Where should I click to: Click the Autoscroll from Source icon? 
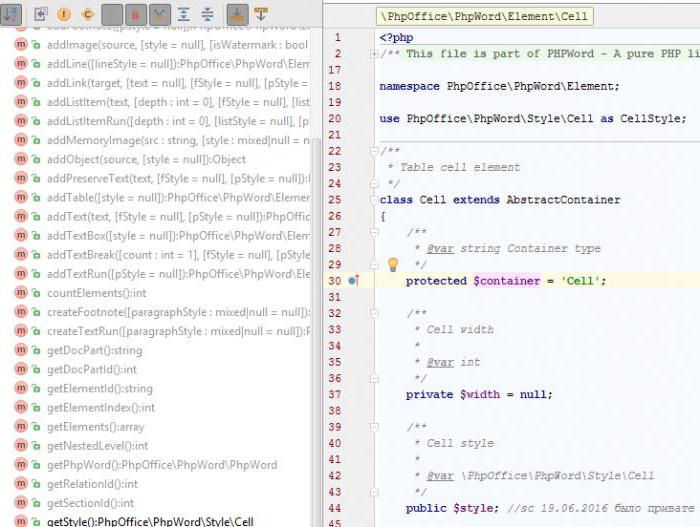tap(261, 14)
